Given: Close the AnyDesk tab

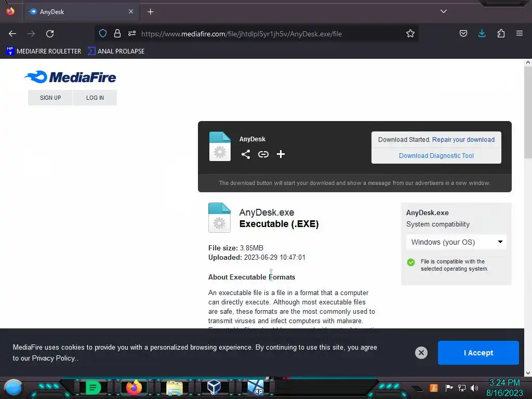Looking at the screenshot, I should (x=131, y=11).
